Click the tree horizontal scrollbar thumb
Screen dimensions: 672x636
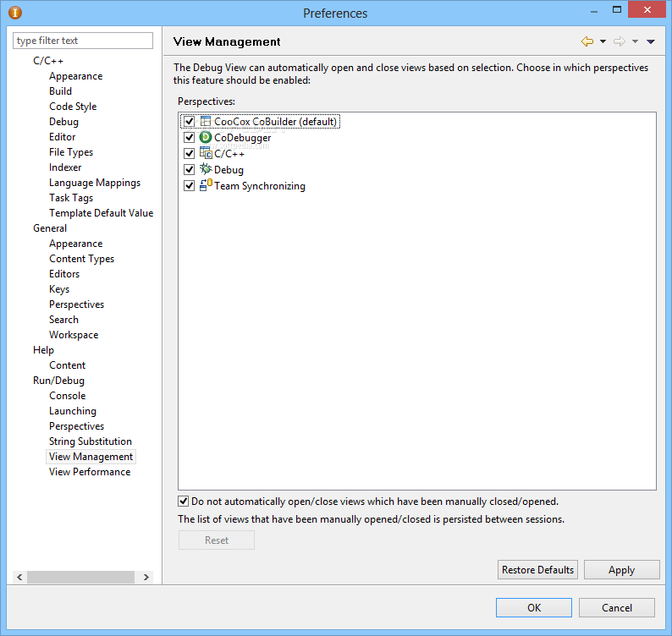[80, 577]
